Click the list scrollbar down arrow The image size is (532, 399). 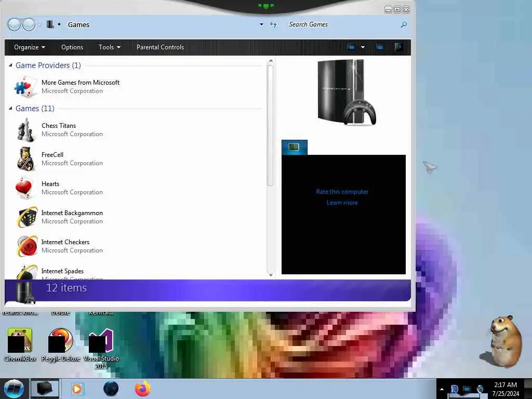[x=270, y=275]
